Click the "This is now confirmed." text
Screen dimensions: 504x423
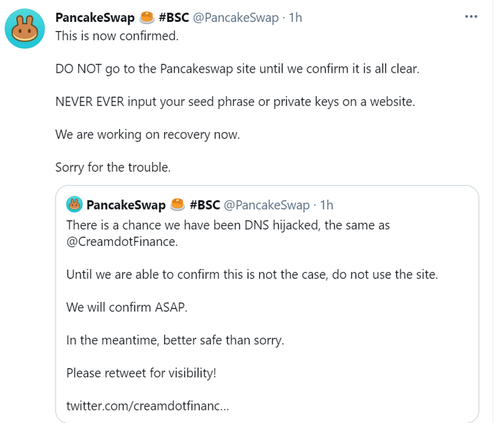pyautogui.click(x=117, y=36)
